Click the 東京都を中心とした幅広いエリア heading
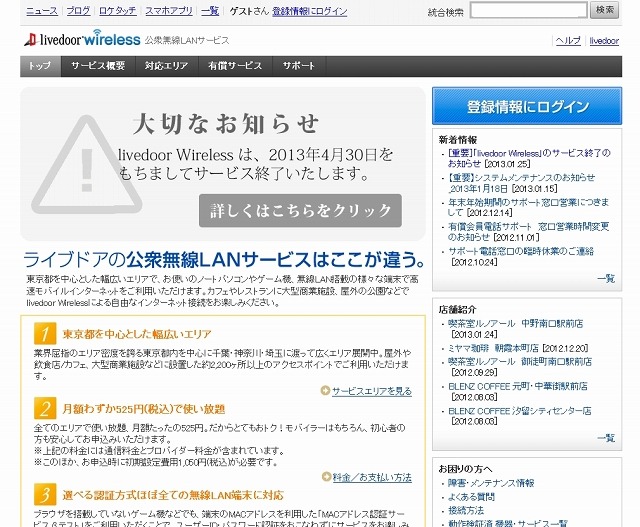 (137, 334)
